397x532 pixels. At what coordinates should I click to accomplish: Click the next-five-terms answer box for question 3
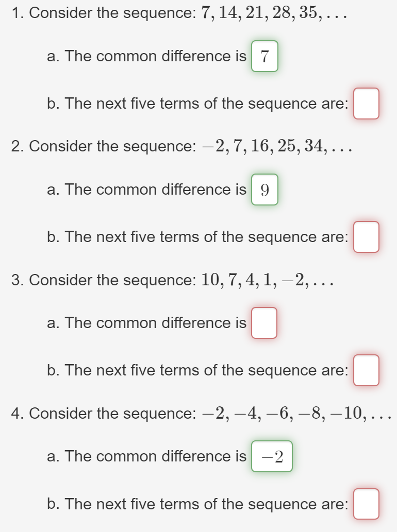click(x=366, y=370)
